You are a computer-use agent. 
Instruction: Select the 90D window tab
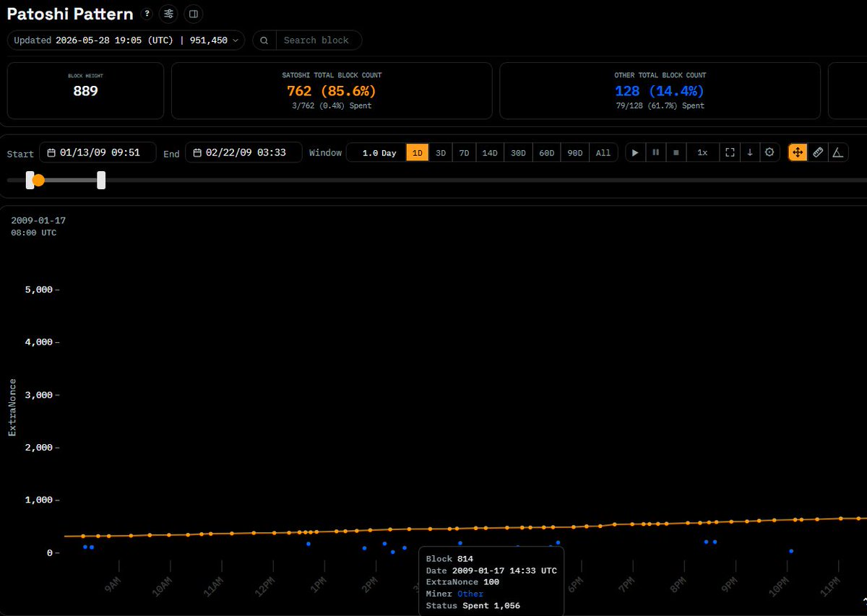[x=574, y=153]
